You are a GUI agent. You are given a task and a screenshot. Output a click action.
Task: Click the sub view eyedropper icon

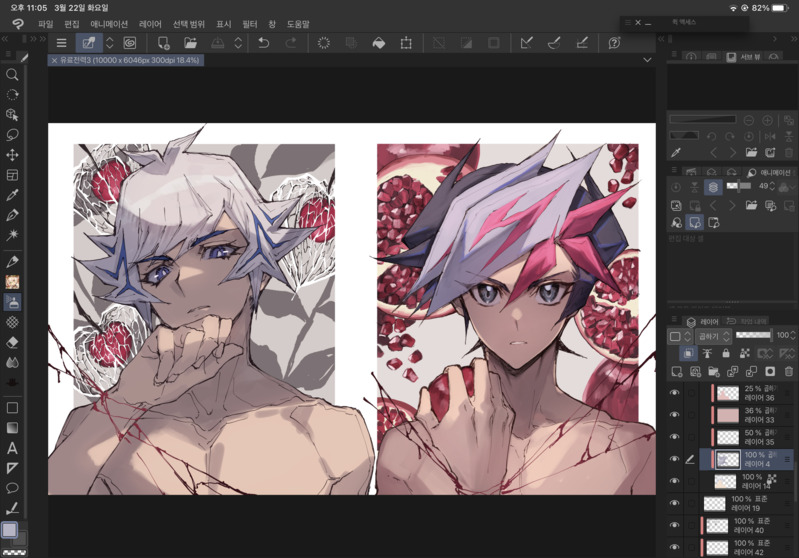(676, 152)
